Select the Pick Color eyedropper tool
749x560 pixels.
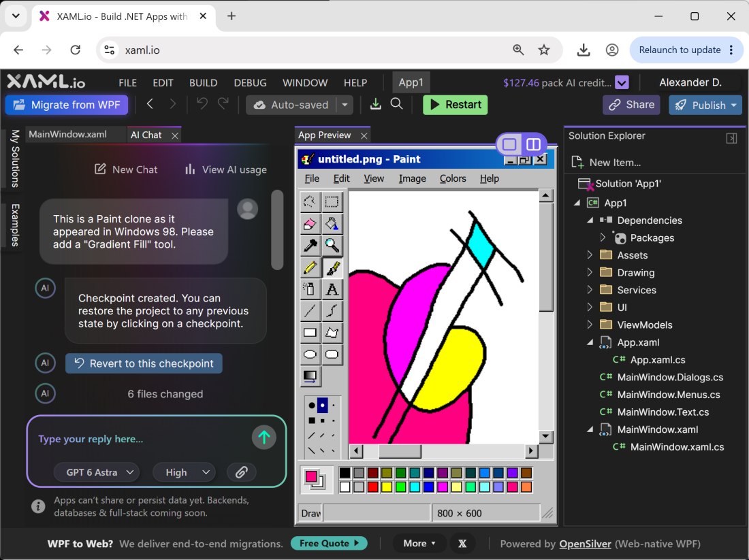click(x=310, y=246)
